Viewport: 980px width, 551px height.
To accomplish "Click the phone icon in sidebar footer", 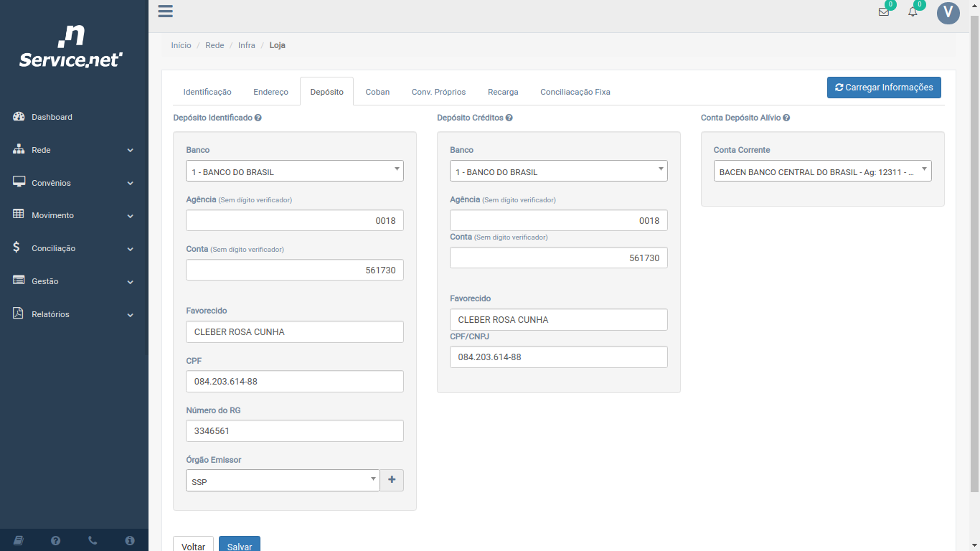I will (x=93, y=540).
